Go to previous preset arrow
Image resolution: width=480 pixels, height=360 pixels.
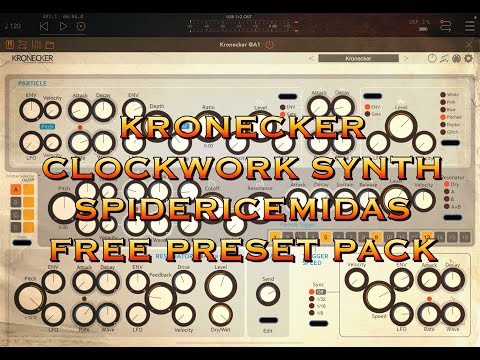[x=311, y=58]
